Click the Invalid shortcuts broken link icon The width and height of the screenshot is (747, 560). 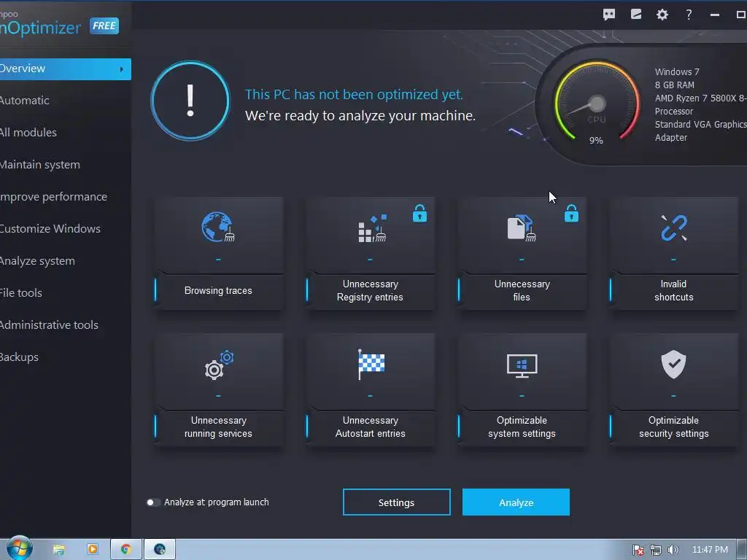(x=673, y=227)
